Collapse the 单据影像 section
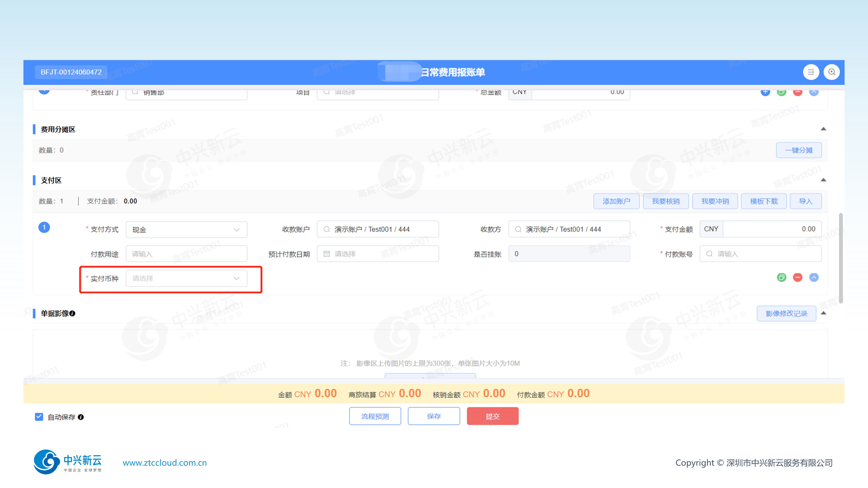Image resolution: width=868 pixels, height=488 pixels. point(823,313)
